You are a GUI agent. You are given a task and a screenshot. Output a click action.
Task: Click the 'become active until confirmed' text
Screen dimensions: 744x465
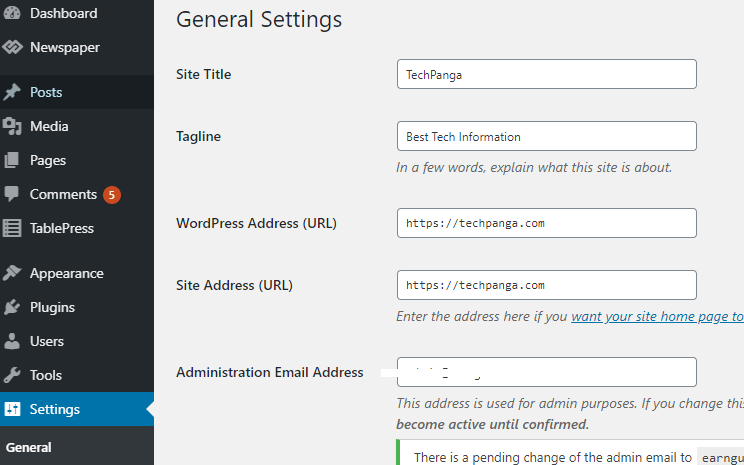[x=493, y=424]
